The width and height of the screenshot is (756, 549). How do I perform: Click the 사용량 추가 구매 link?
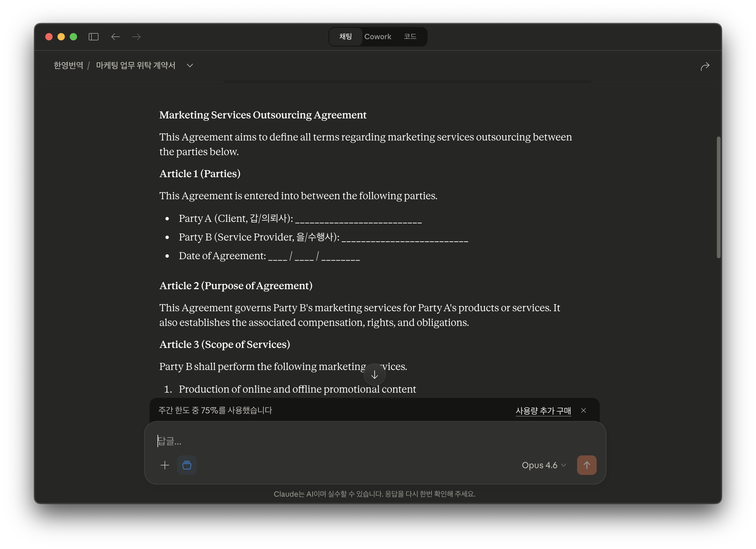tap(543, 411)
